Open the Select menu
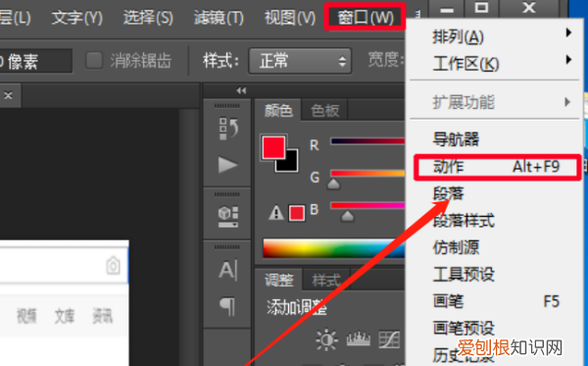This screenshot has width=588, height=366. click(148, 18)
